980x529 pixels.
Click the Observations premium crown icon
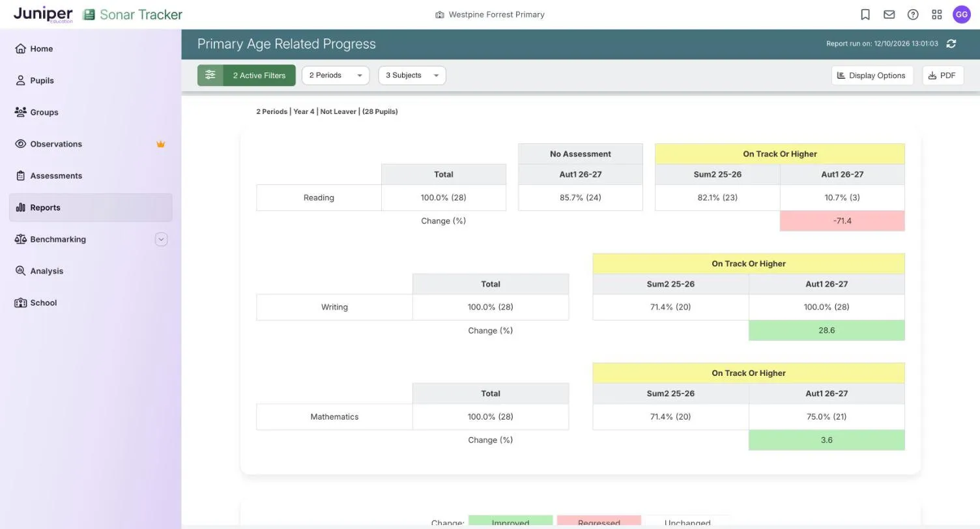[161, 144]
